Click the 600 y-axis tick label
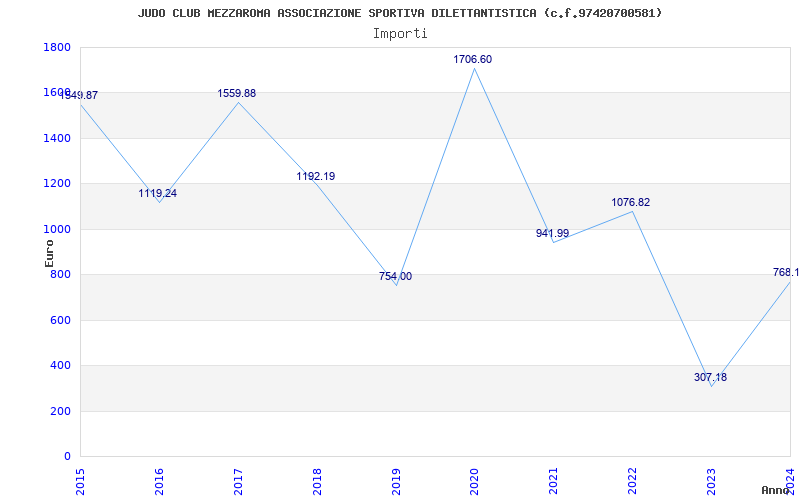This screenshot has width=800, height=500. tap(60, 320)
